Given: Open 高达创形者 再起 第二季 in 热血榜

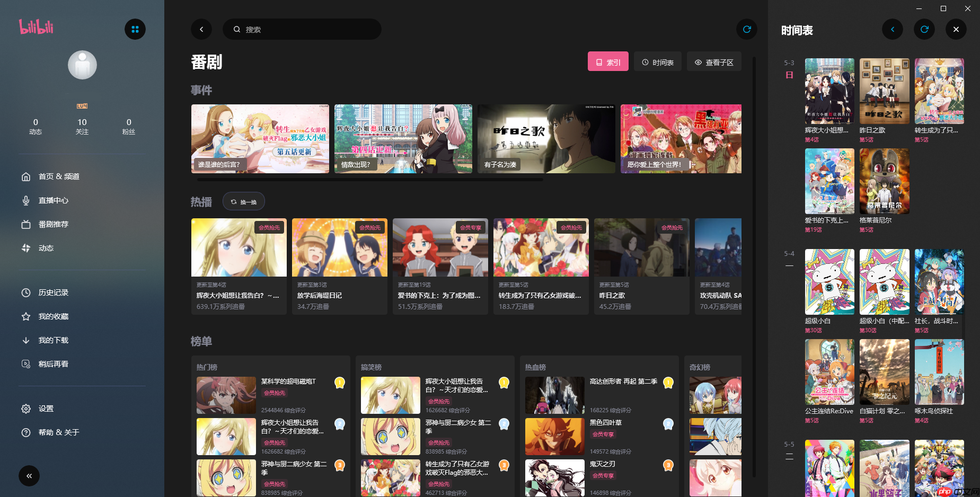Looking at the screenshot, I should [599, 395].
